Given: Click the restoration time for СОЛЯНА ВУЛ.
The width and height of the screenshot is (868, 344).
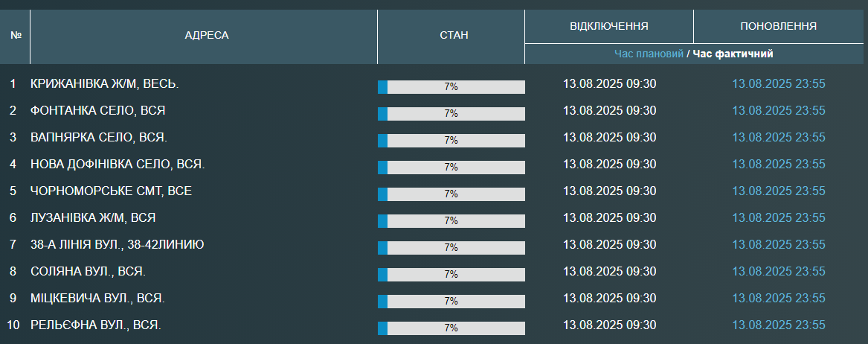Looking at the screenshot, I should [x=779, y=271].
